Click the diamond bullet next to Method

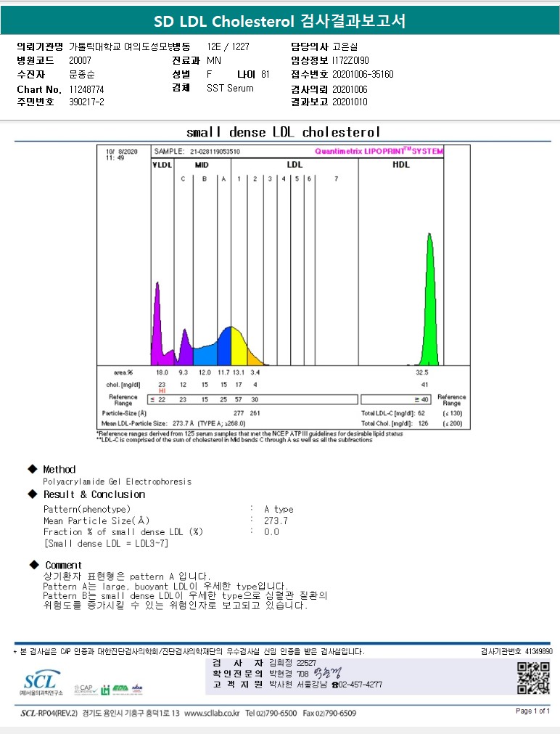(33, 468)
